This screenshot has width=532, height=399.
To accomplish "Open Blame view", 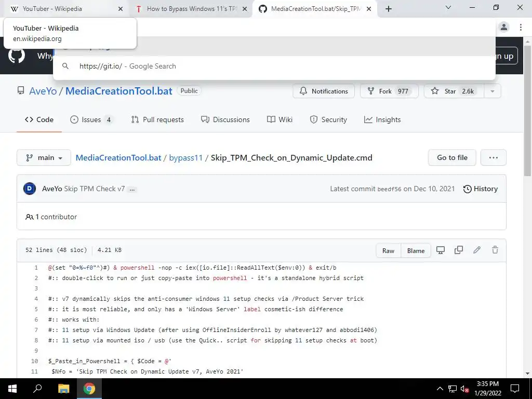I will pos(416,251).
